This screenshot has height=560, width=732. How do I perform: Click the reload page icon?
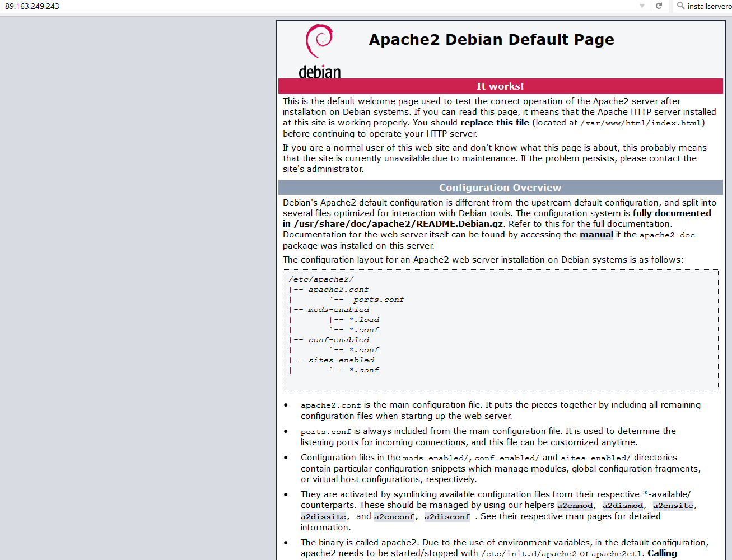click(x=659, y=6)
